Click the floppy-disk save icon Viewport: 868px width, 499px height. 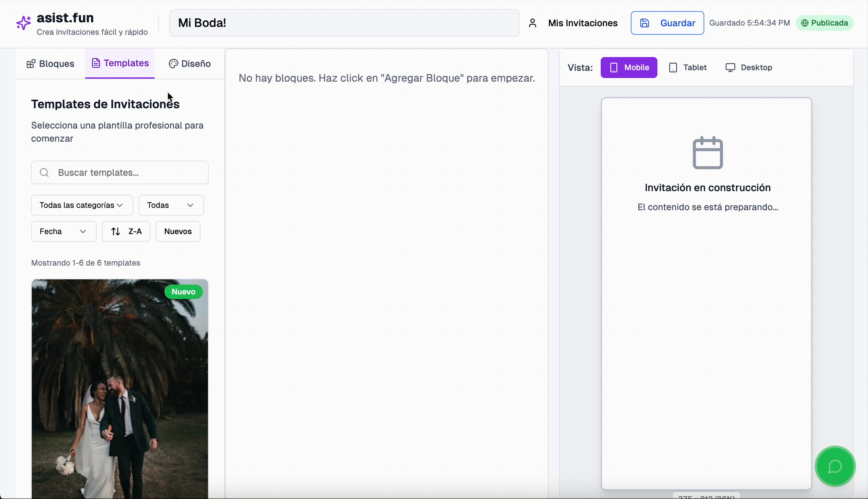click(x=644, y=23)
